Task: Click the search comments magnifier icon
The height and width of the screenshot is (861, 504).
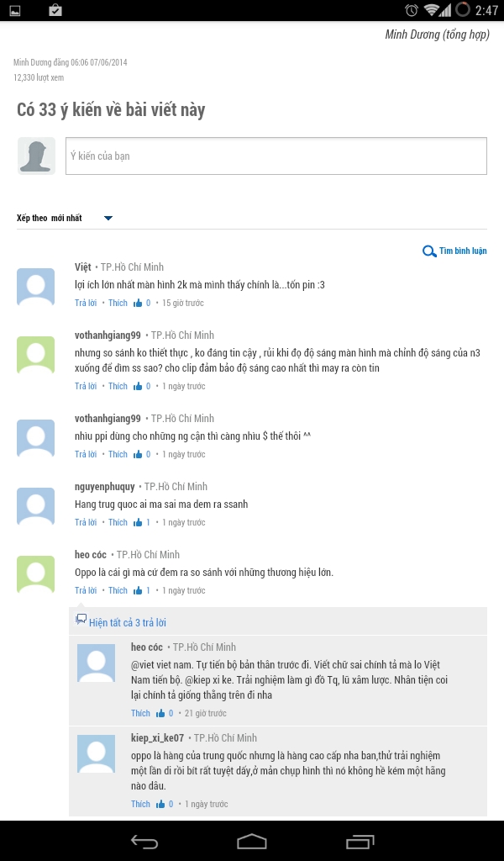Action: click(x=429, y=251)
